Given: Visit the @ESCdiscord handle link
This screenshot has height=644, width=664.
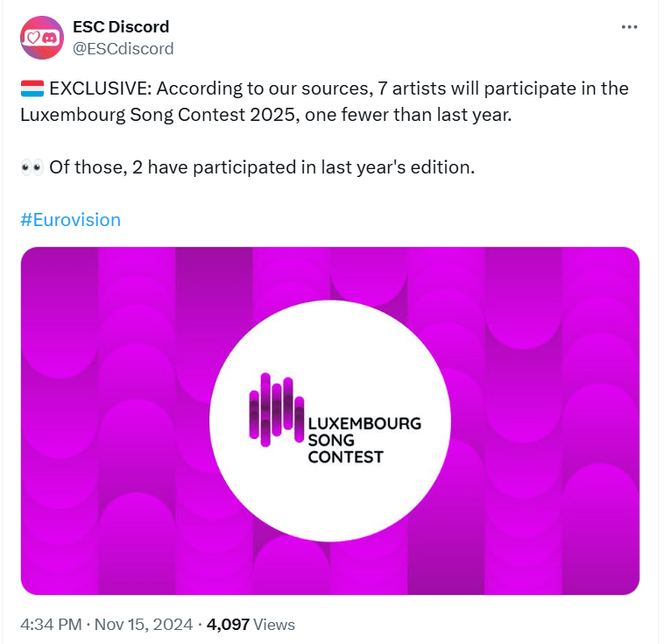Looking at the screenshot, I should pyautogui.click(x=123, y=48).
